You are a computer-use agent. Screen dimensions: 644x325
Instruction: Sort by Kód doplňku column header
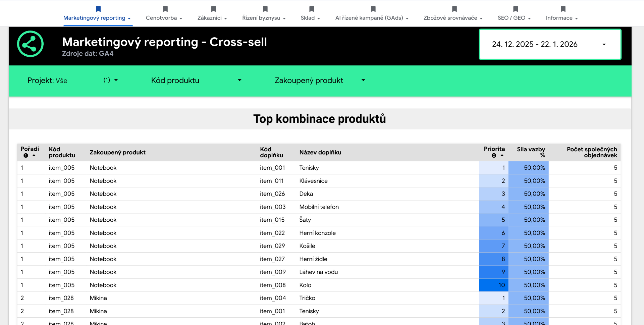coord(271,152)
